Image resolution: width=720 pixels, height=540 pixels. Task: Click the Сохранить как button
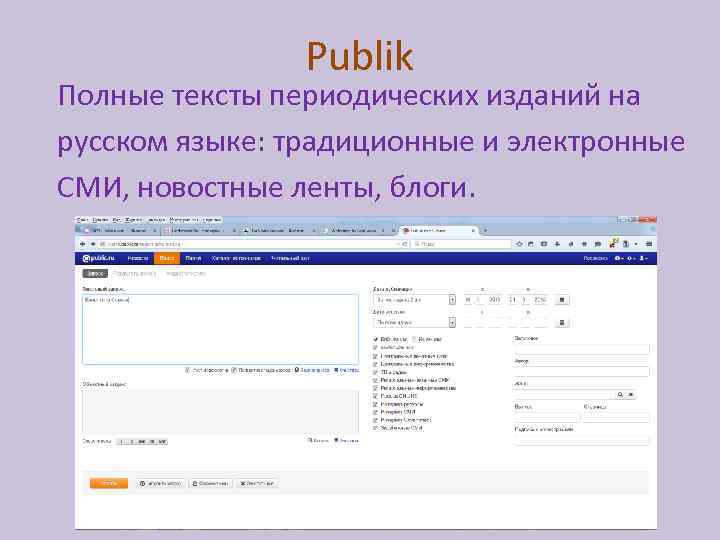210,484
